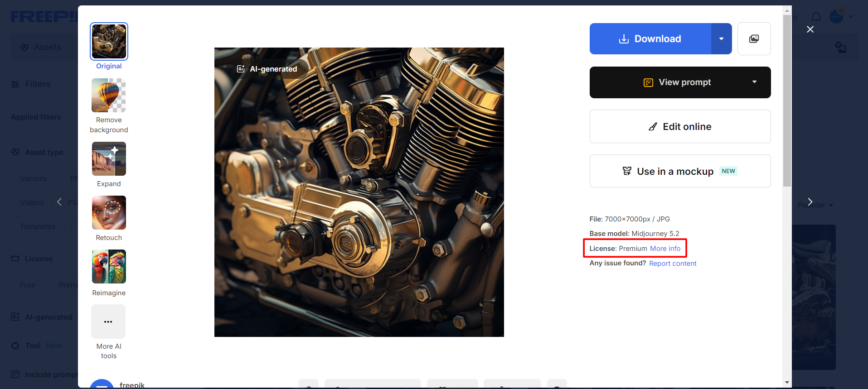The width and height of the screenshot is (868, 389).
Task: Click the notifications bell icon
Action: [816, 17]
